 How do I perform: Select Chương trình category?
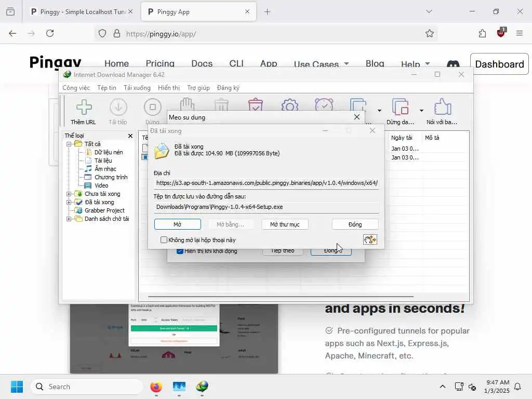click(111, 177)
